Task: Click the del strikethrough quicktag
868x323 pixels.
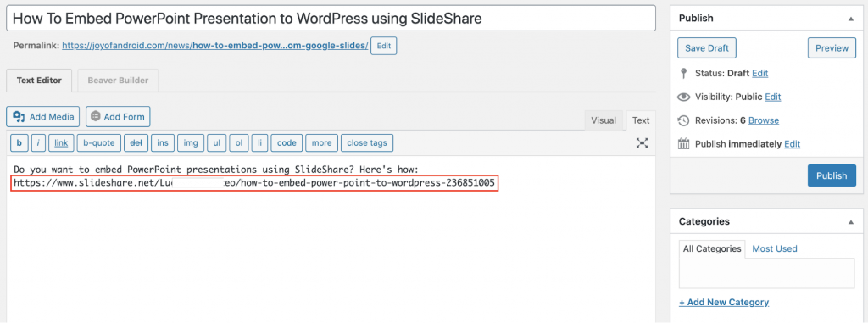Action: [x=136, y=143]
